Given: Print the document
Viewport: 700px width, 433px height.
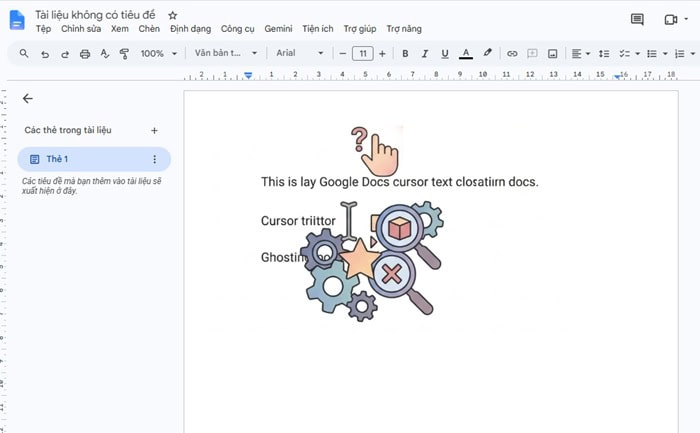Looking at the screenshot, I should tap(85, 54).
